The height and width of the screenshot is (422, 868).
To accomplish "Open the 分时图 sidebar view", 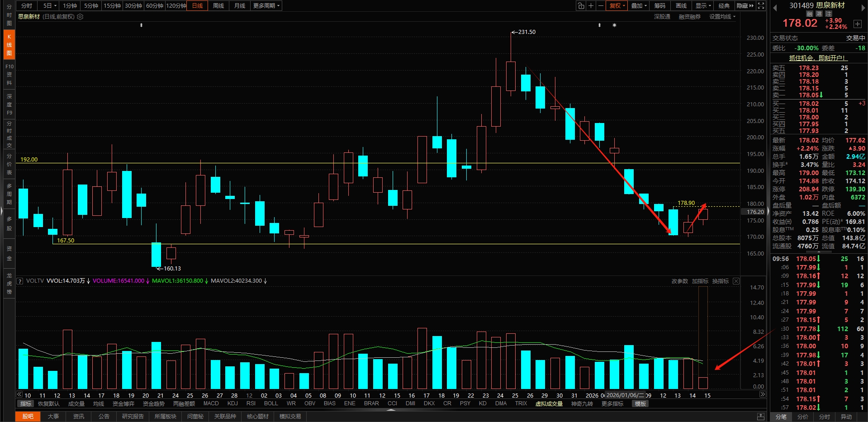I will (x=9, y=15).
